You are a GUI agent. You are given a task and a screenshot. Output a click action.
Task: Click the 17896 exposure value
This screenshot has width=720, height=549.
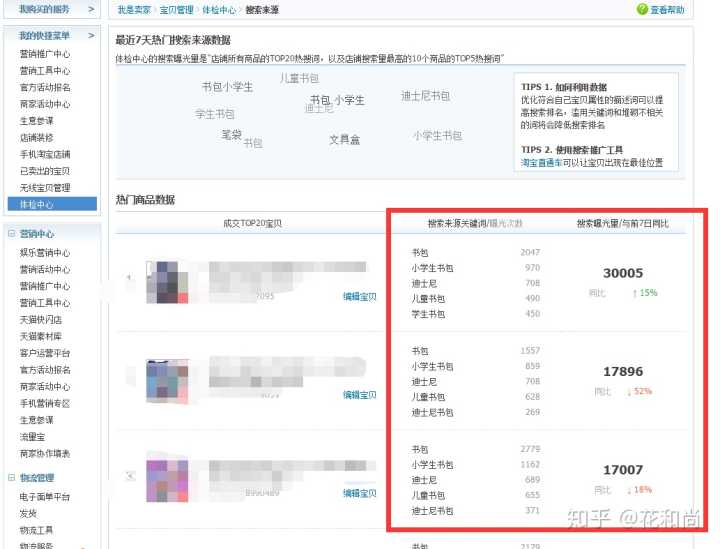tap(623, 371)
